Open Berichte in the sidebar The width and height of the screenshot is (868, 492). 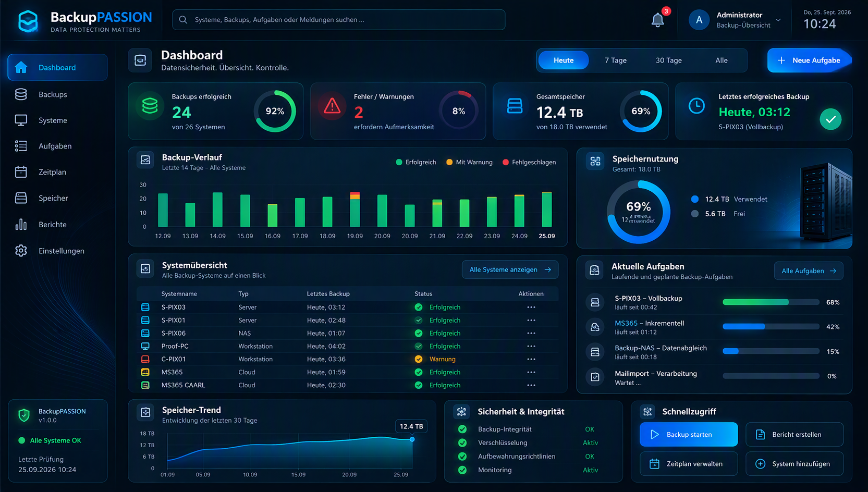[x=57, y=225]
